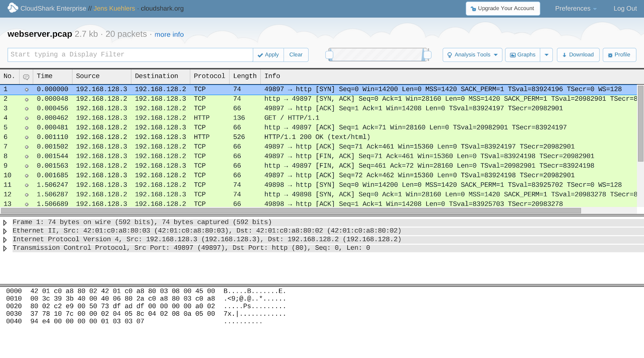Click the annotation icon for packet 1
644x358 pixels.
coord(27,89)
